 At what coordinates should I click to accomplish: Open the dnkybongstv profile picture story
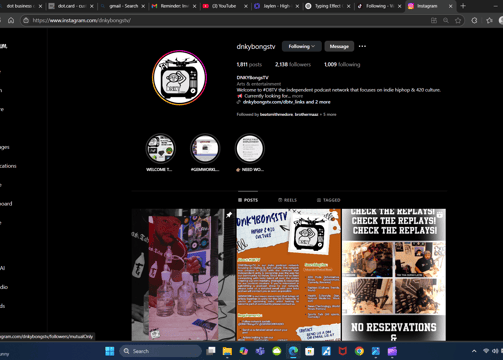pyautogui.click(x=179, y=77)
